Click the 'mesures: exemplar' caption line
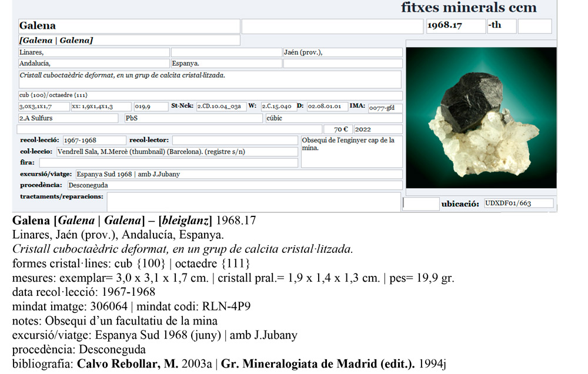The height and width of the screenshot is (374, 588). (x=233, y=278)
